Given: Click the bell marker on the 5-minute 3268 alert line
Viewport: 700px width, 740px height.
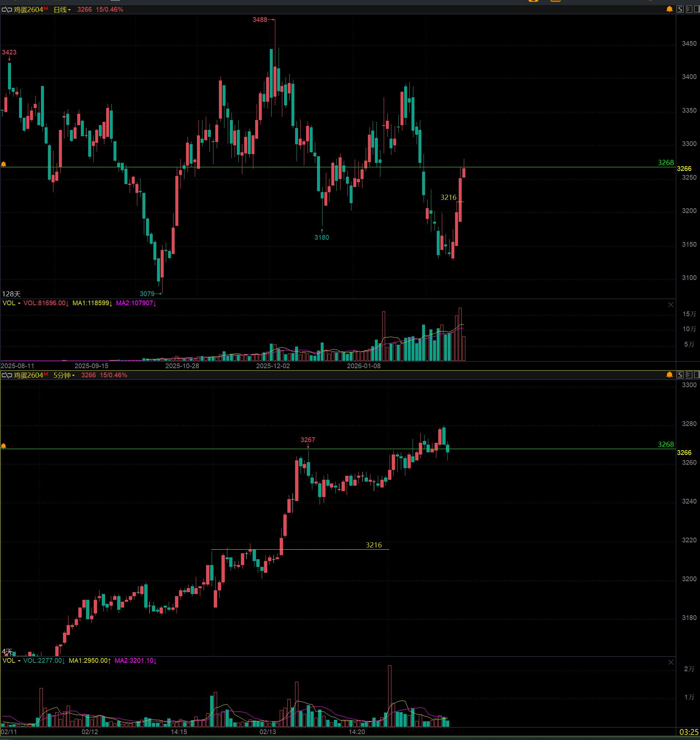Looking at the screenshot, I should pyautogui.click(x=4, y=446).
